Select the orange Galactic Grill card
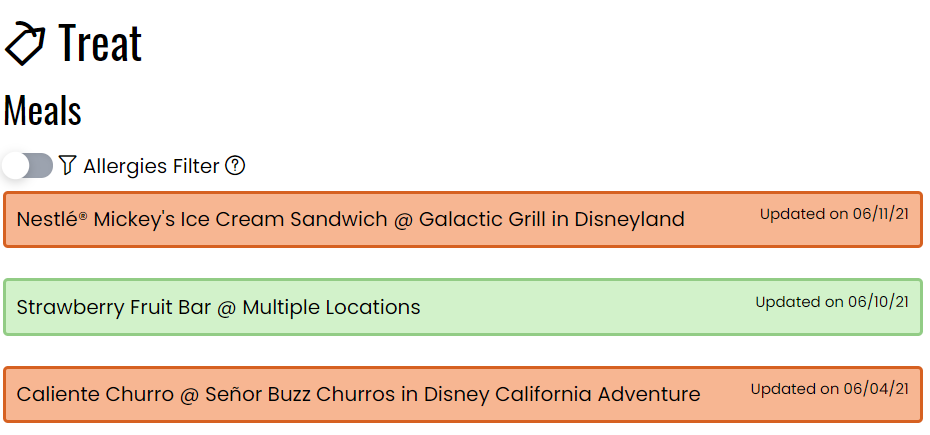Screen dimensions: 930x435 click(463, 220)
